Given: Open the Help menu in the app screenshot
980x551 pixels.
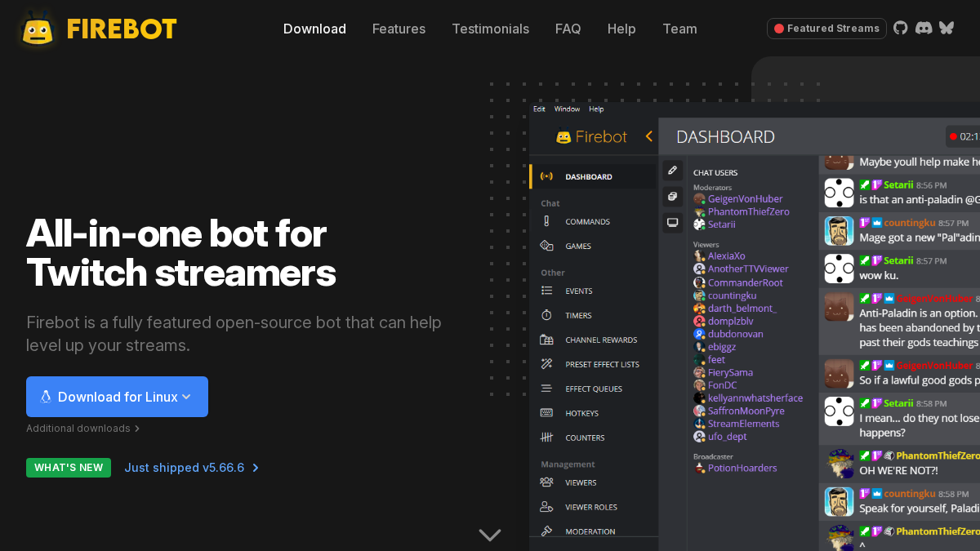Looking at the screenshot, I should point(596,109).
